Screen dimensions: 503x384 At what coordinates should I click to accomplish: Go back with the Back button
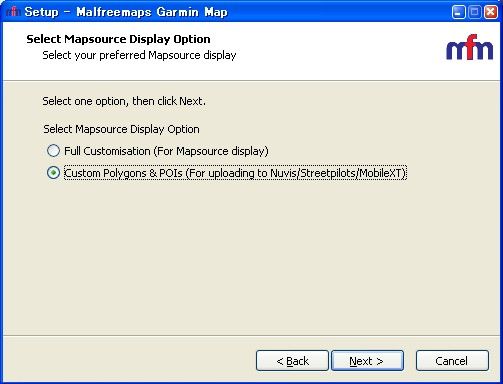(x=292, y=361)
